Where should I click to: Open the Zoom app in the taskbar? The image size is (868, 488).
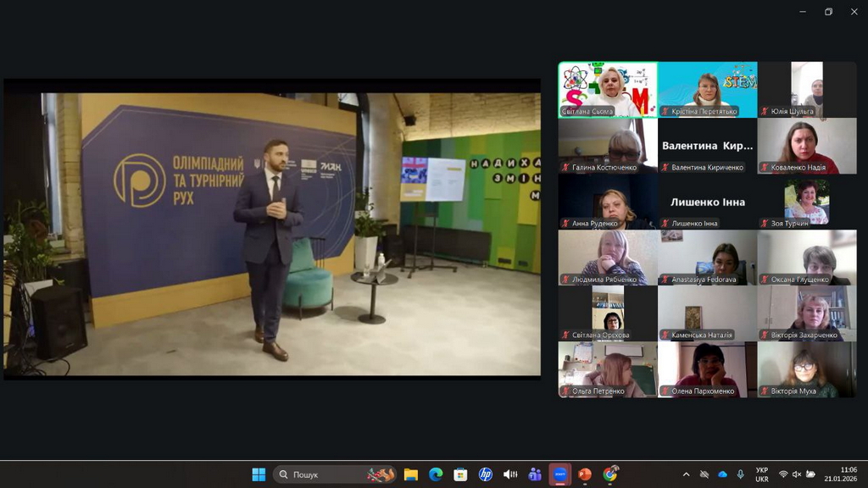(x=559, y=474)
